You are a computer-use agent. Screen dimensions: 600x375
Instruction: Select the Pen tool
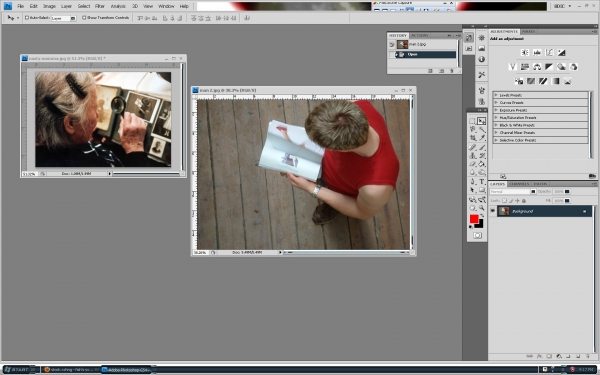tap(472, 181)
